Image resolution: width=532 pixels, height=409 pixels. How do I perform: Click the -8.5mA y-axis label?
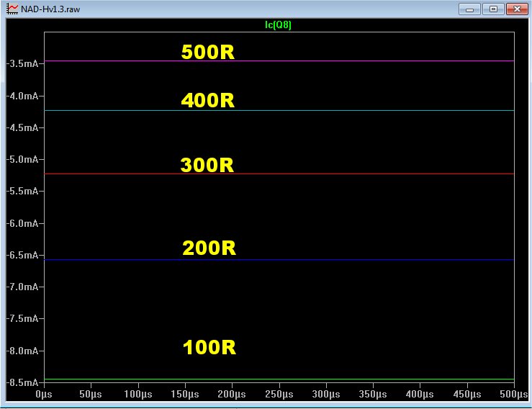[x=22, y=383]
